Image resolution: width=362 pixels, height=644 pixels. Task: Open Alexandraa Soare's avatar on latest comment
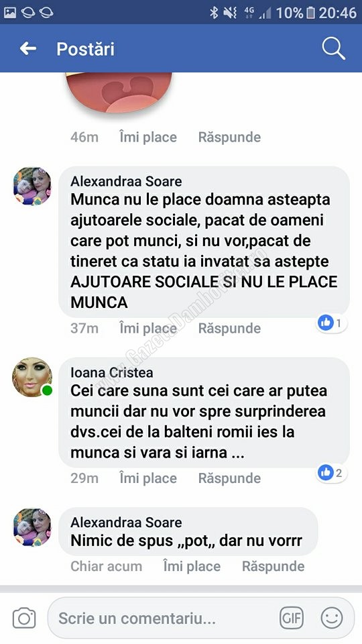pyautogui.click(x=32, y=527)
